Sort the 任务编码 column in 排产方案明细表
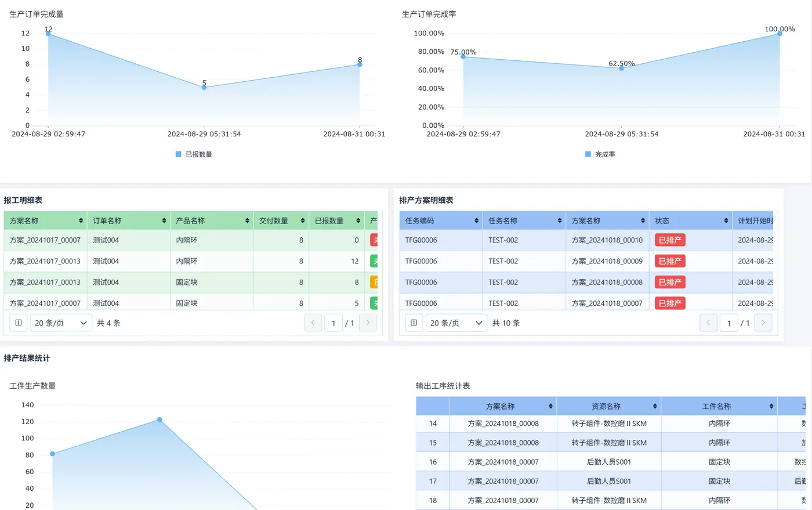Image resolution: width=812 pixels, height=510 pixels. click(477, 220)
